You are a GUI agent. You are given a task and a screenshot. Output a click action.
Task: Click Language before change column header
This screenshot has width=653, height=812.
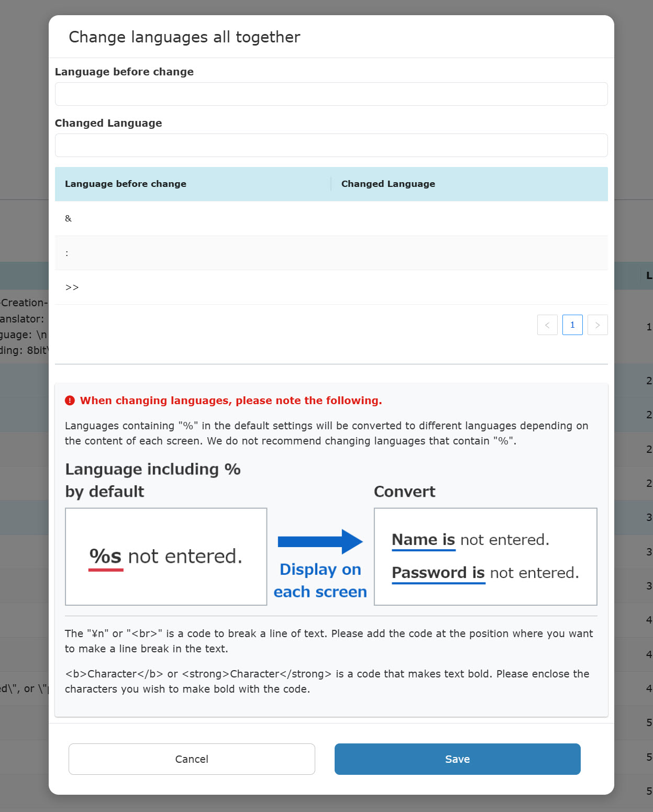[126, 184]
